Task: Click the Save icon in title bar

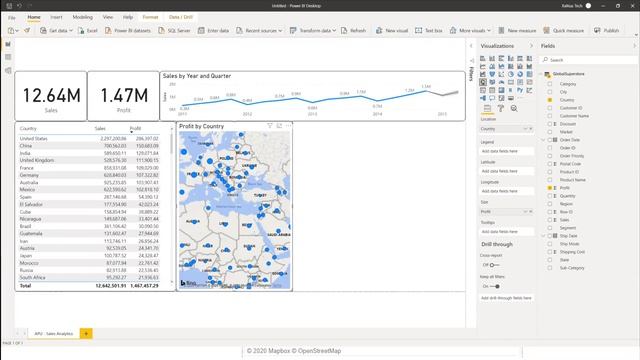Action: (x=9, y=6)
